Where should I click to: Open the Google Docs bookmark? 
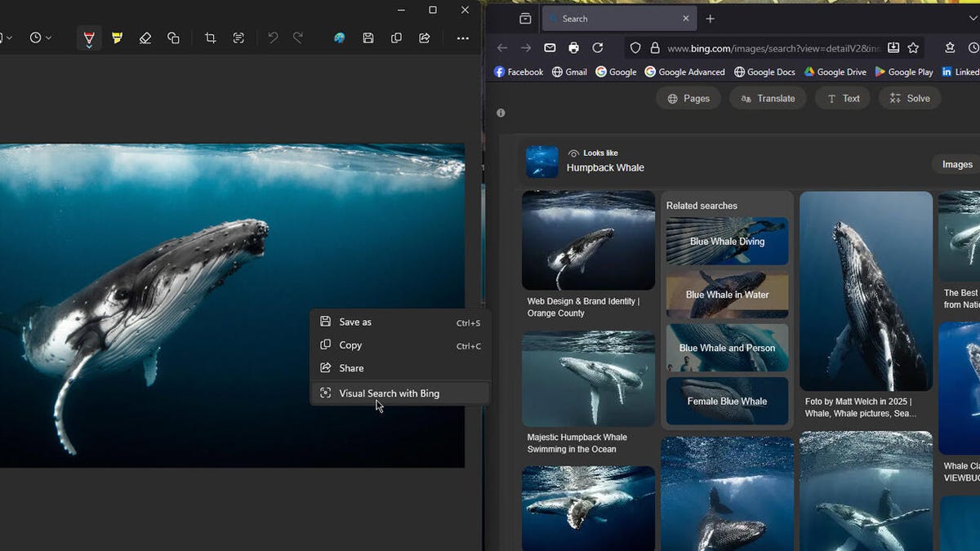(x=764, y=72)
